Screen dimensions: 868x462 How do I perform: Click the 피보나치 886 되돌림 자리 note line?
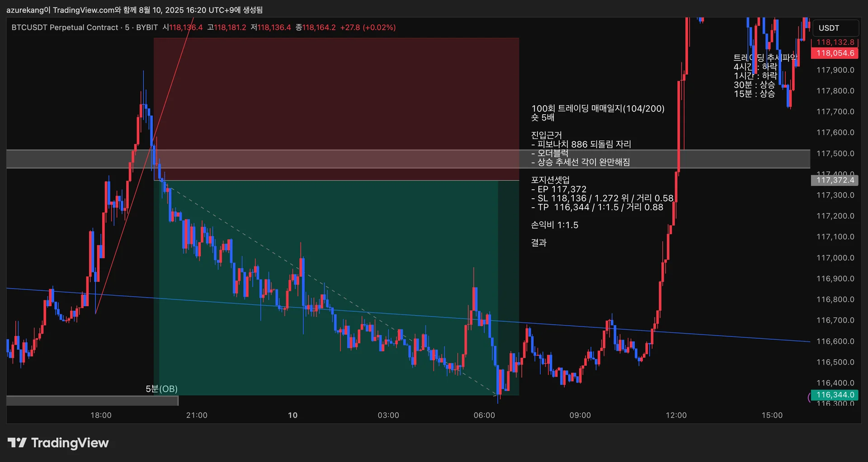point(581,144)
